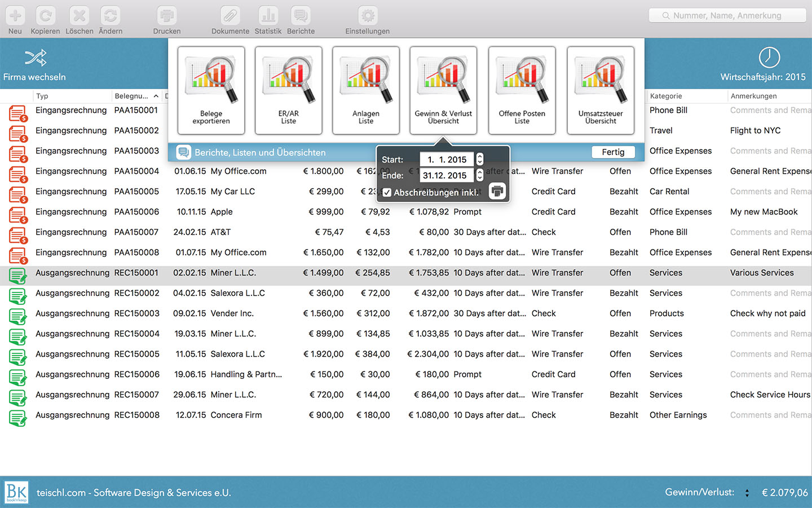Click the Check Service Hours note
The image size is (812, 508).
click(770, 395)
